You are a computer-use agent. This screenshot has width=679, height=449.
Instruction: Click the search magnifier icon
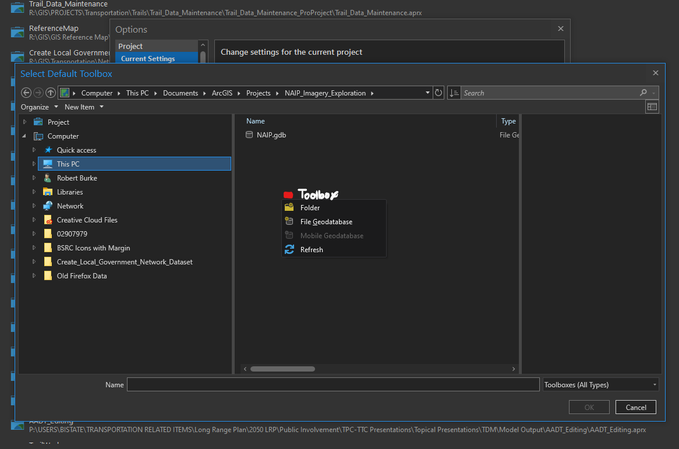point(644,93)
